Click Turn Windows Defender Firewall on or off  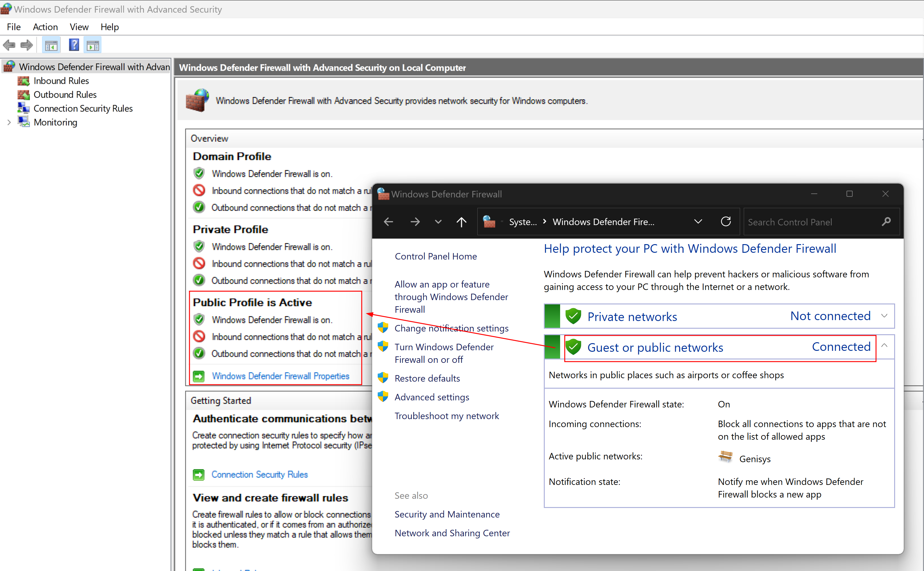pyautogui.click(x=444, y=353)
